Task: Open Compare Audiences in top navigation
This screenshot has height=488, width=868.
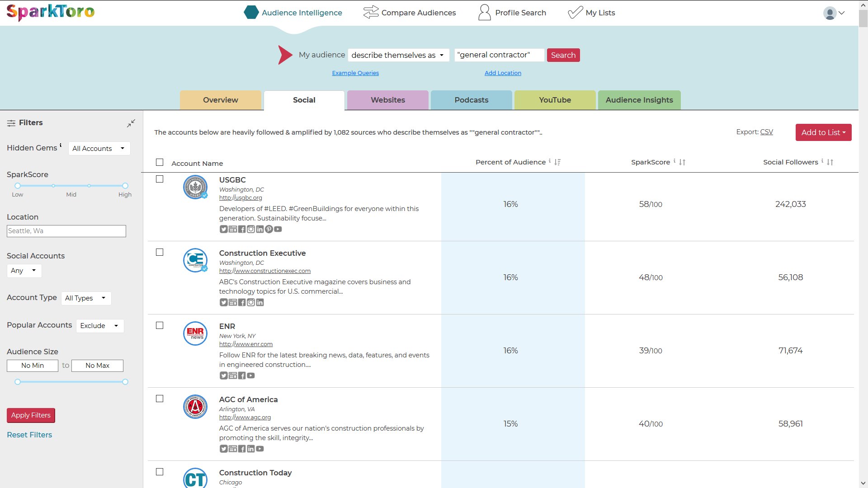Action: point(410,13)
